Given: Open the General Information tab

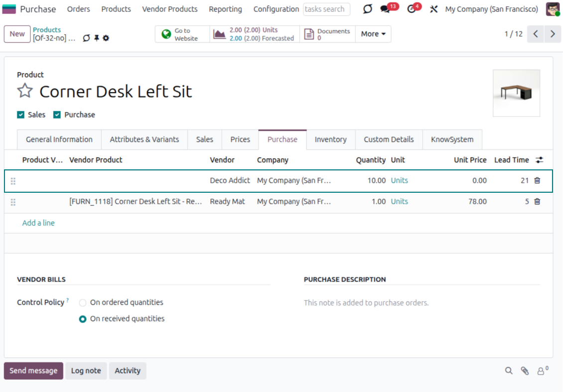Looking at the screenshot, I should coord(59,139).
